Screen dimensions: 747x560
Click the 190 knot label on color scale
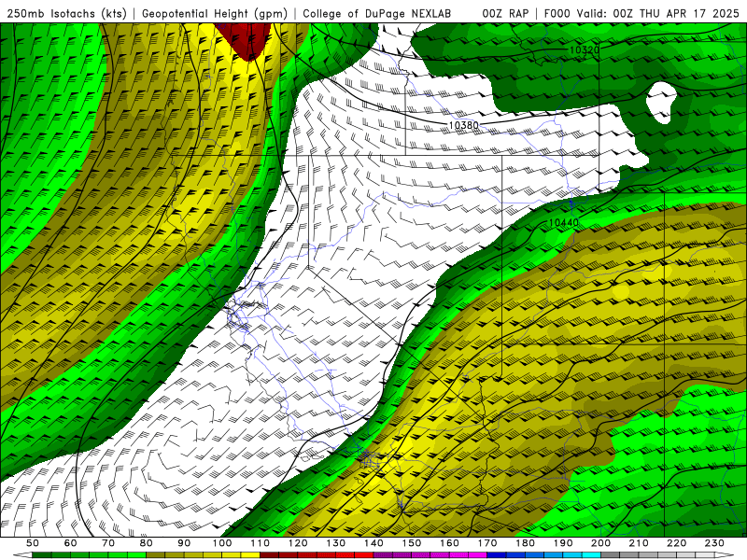coord(563,543)
